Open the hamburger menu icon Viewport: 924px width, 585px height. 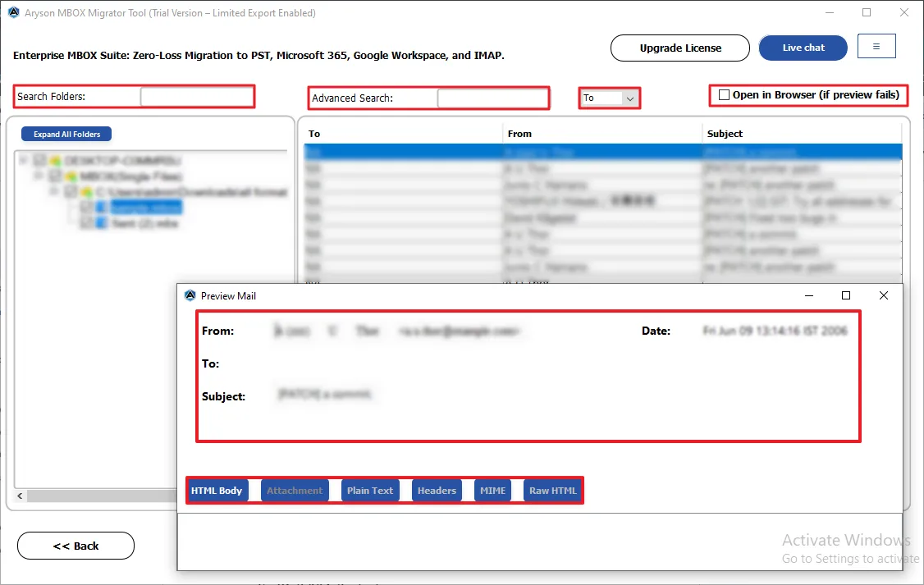(x=876, y=47)
